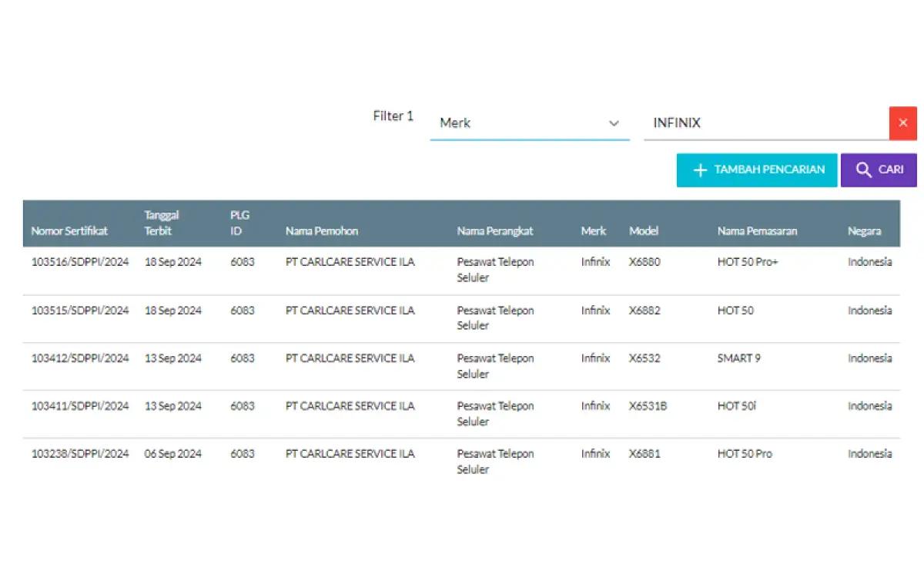Select certificate number 103412/SDPPI/2024
The width and height of the screenshot is (924, 578).
[80, 358]
